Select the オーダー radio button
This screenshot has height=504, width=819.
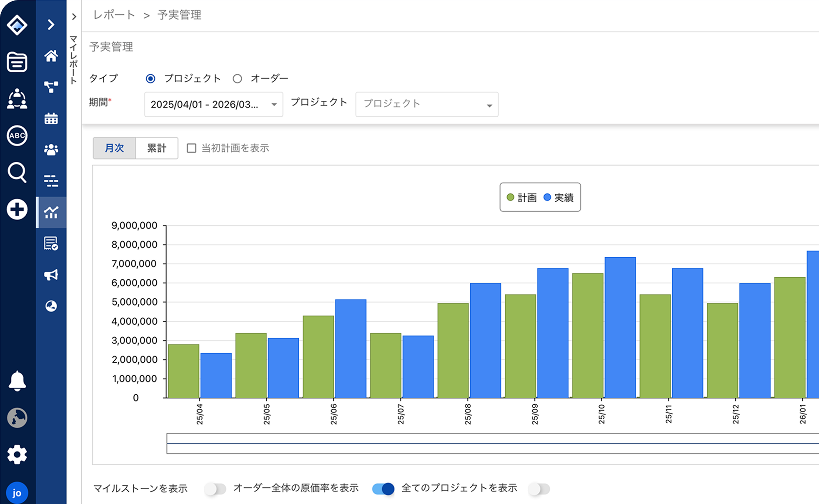[x=237, y=79]
